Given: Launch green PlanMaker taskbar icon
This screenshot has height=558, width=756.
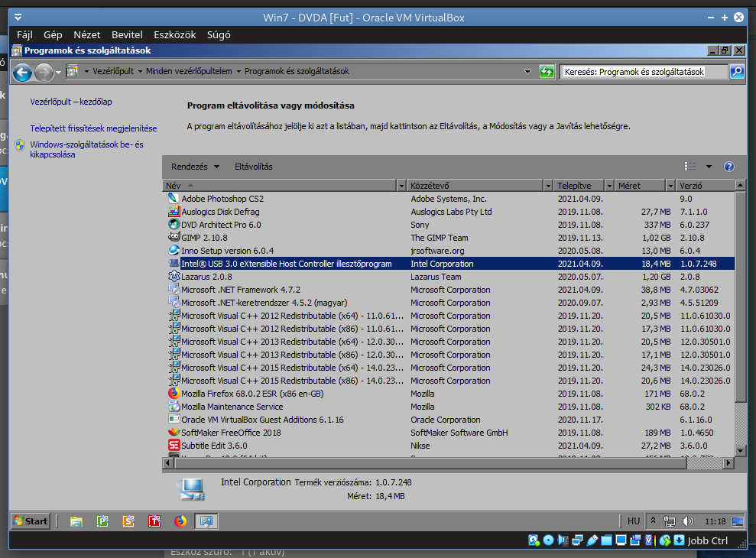Looking at the screenshot, I should click(102, 521).
